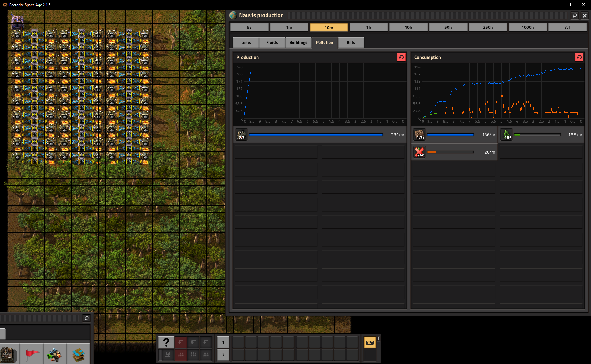
Task: Click the orange bar for 26/m
Action: pyautogui.click(x=450, y=152)
